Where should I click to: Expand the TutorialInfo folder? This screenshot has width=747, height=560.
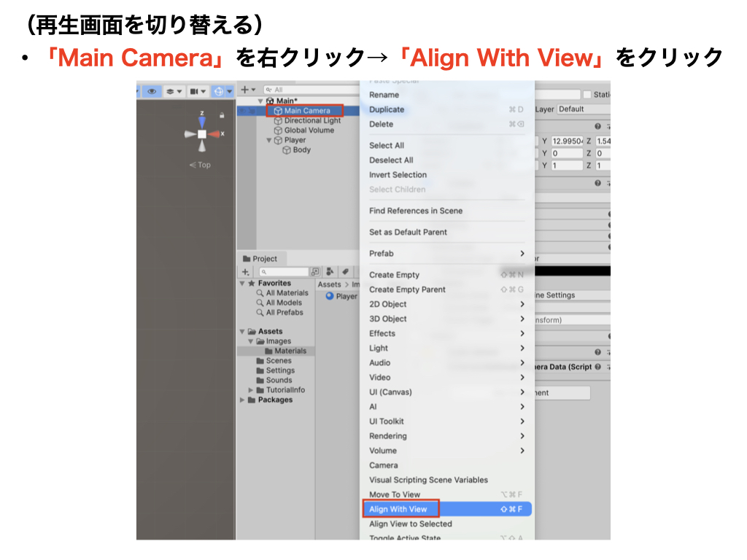[x=251, y=390]
